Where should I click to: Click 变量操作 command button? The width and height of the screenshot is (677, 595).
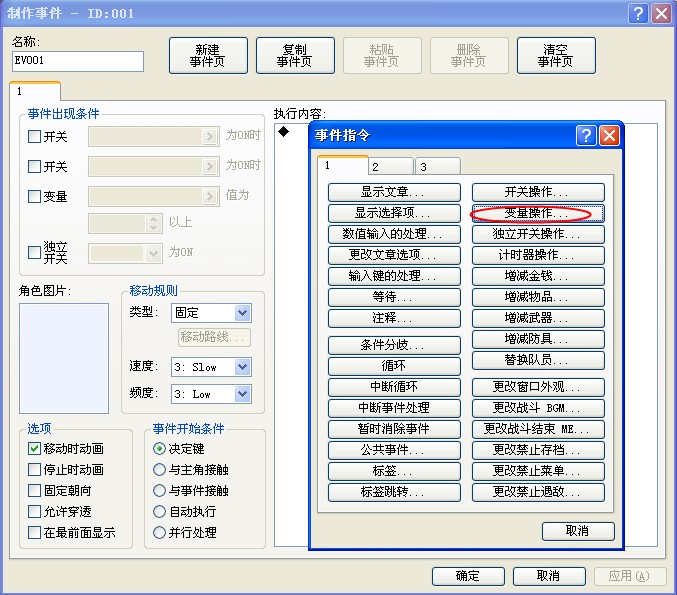[x=538, y=213]
